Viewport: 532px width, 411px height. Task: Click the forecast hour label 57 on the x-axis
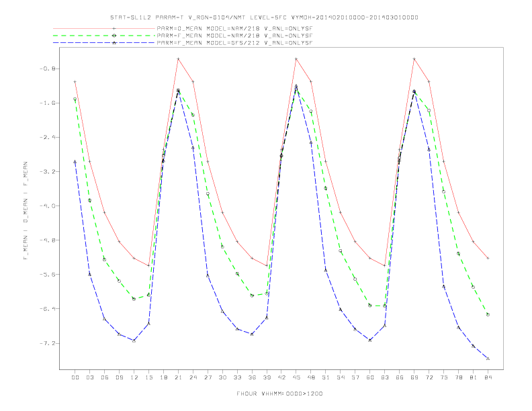coord(355,377)
